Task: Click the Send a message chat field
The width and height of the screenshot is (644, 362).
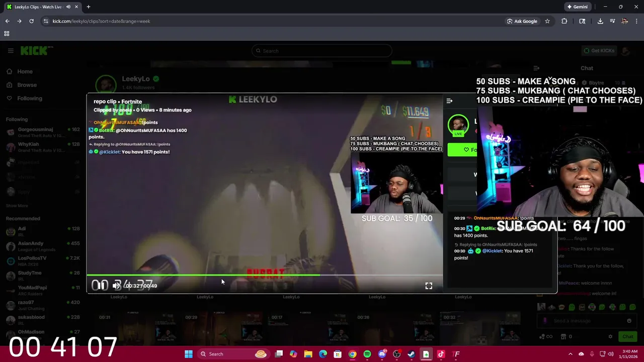Action: 587,321
